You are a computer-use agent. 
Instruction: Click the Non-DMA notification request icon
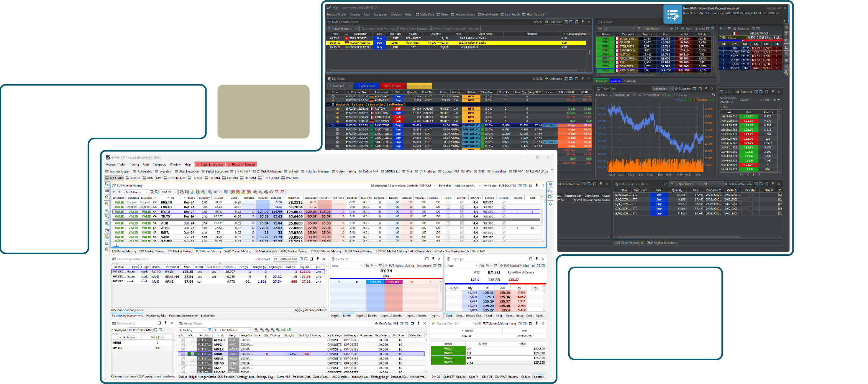point(673,15)
